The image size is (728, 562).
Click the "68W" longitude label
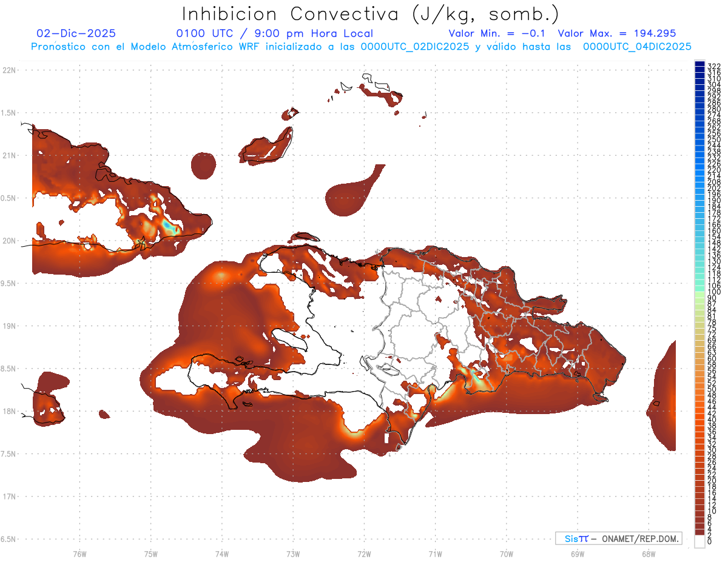click(x=648, y=554)
